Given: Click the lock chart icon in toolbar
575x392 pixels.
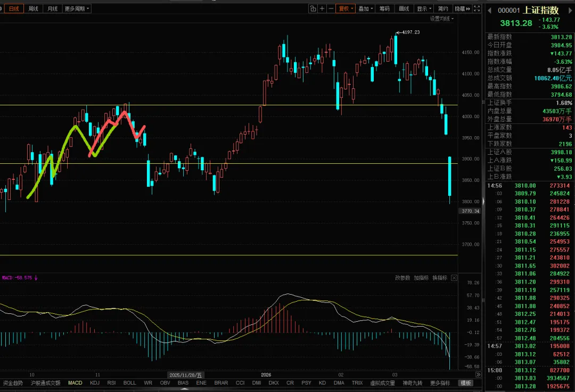Looking at the screenshot, I should click(x=313, y=9).
